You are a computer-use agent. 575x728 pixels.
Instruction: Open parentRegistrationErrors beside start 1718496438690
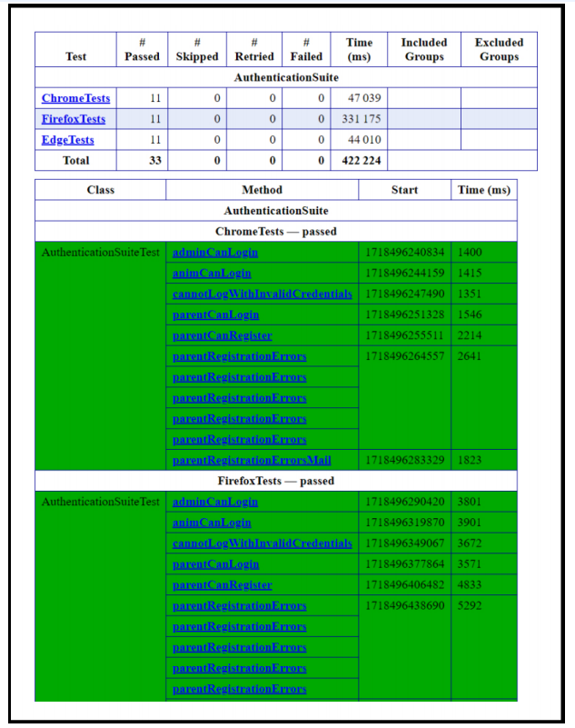[240, 606]
